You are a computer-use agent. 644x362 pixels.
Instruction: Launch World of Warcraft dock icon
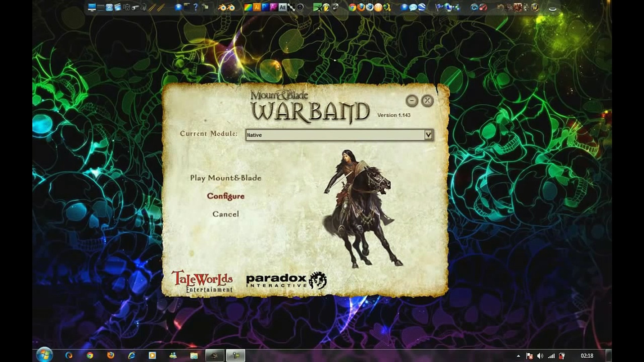[x=535, y=7]
